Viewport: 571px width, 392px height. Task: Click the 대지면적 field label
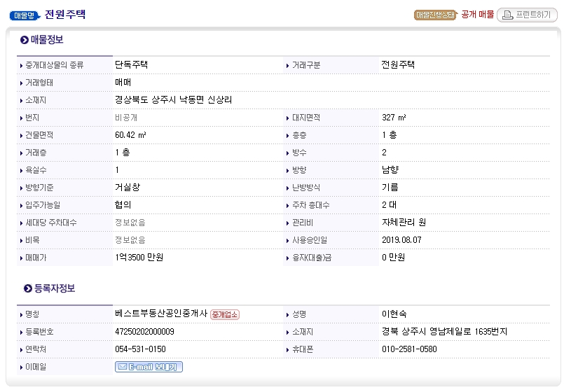coord(306,118)
